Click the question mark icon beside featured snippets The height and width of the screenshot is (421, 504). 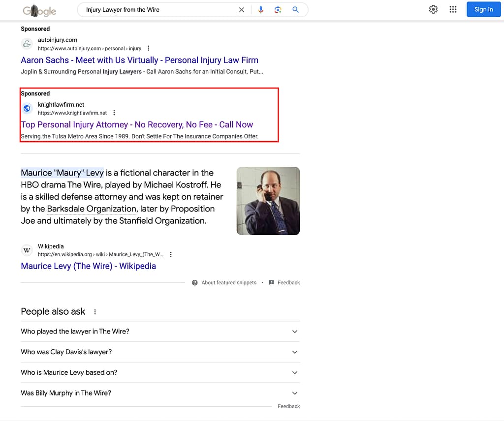195,283
